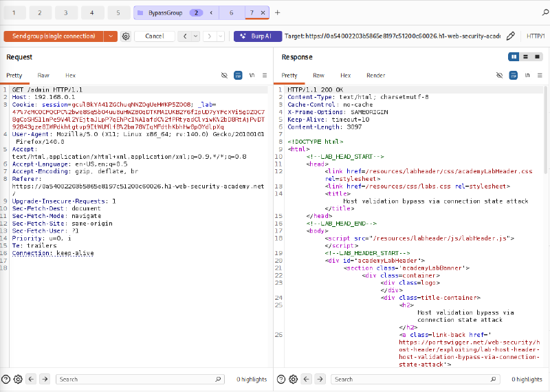Switch to side-by-side layout view

tap(514, 56)
